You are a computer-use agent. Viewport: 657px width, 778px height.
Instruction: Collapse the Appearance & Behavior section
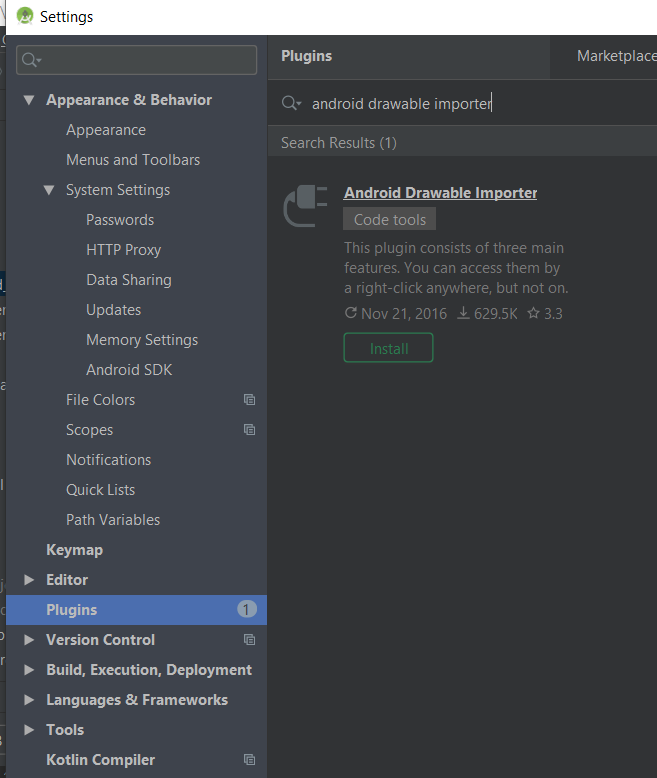coord(28,100)
